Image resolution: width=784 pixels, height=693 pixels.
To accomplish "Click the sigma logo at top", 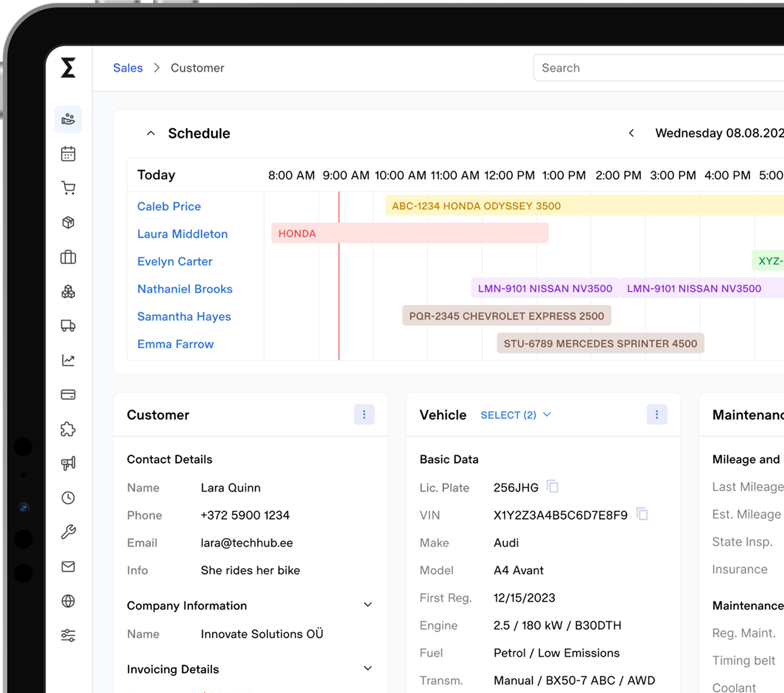I will tap(68, 68).
